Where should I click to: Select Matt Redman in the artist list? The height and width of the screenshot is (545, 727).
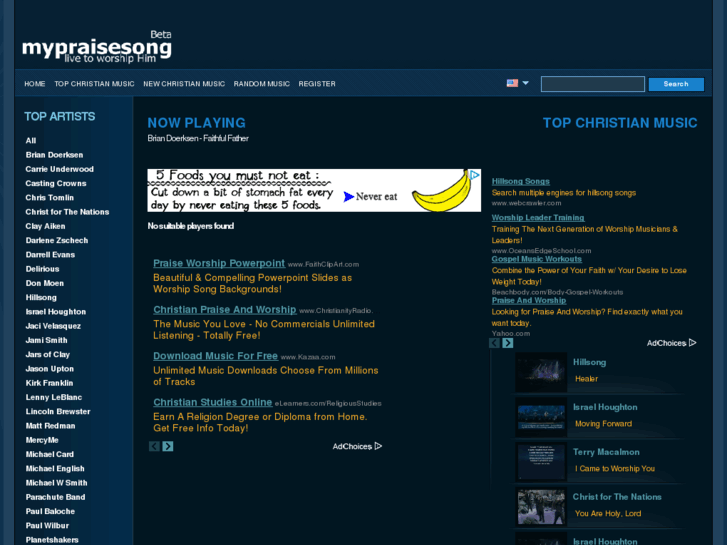pos(51,426)
